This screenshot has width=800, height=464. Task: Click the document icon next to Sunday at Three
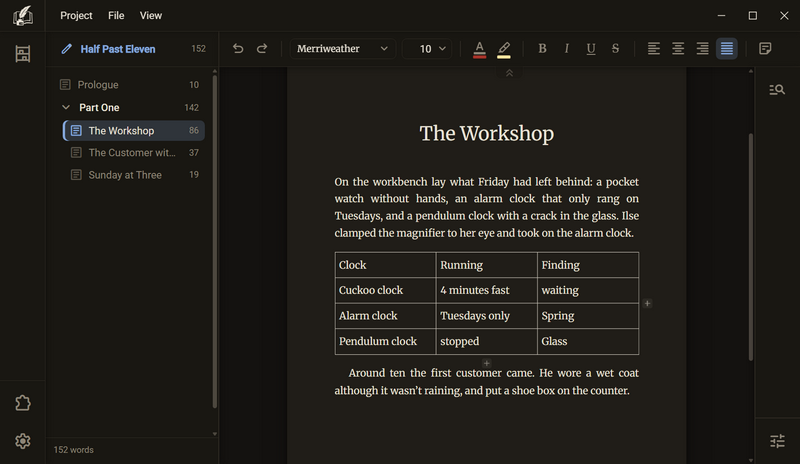coord(76,175)
